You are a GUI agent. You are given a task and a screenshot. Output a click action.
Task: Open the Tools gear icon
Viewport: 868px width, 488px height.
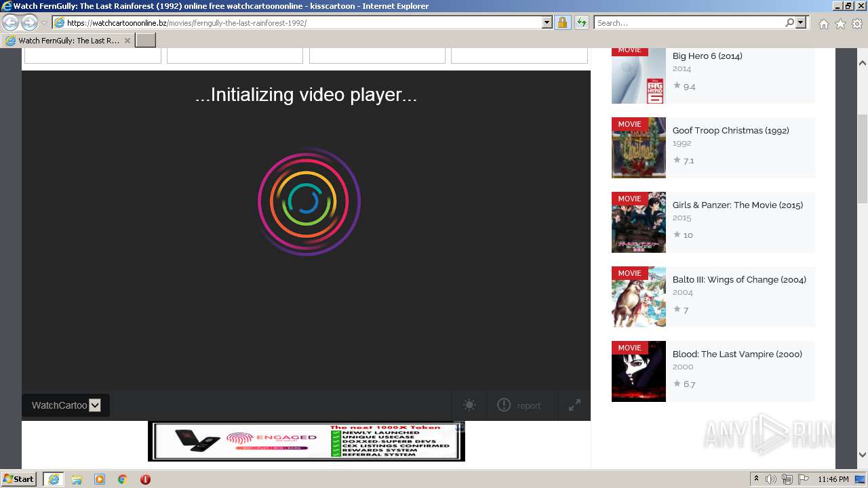(x=856, y=24)
